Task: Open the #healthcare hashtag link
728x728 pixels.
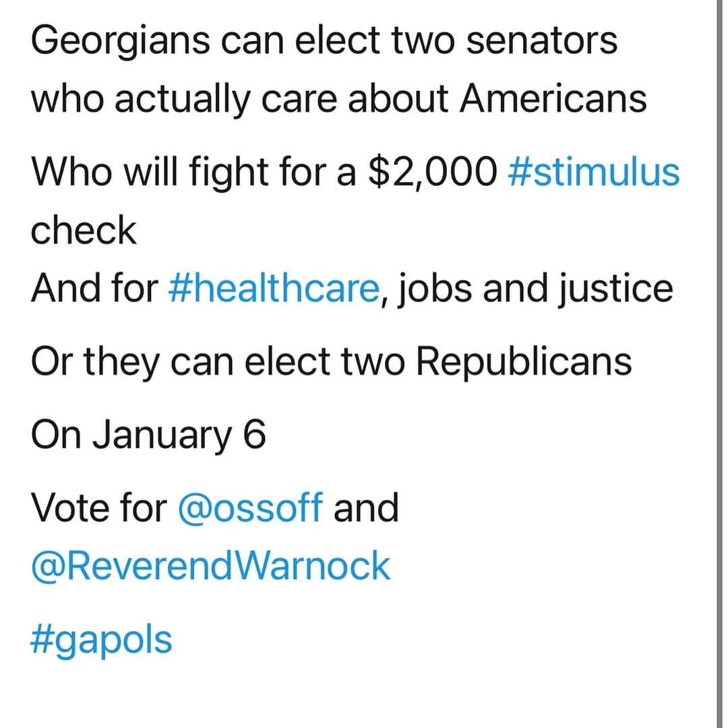Action: (274, 288)
